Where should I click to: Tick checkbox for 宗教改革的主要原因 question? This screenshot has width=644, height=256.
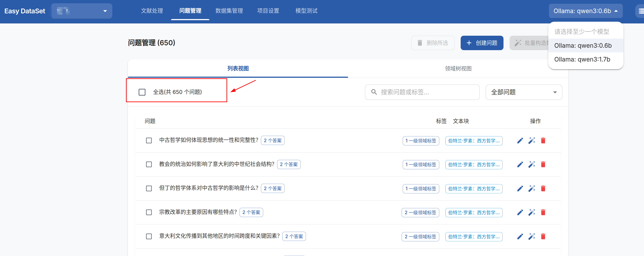point(149,212)
